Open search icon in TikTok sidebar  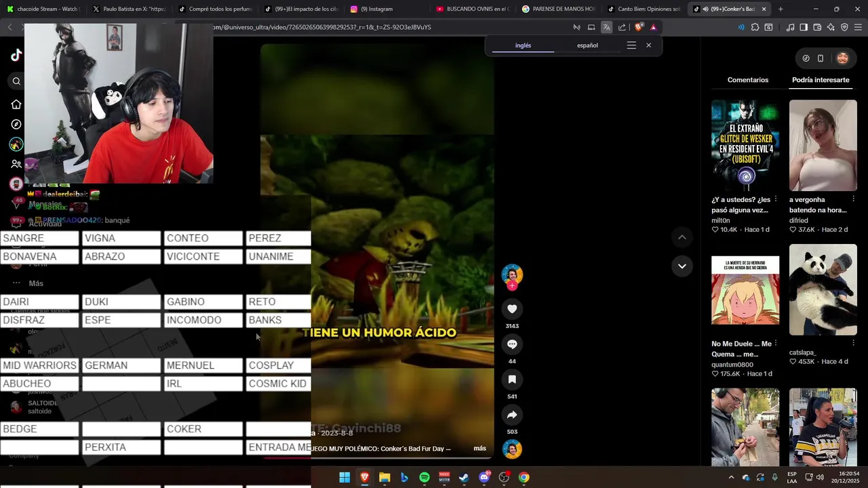coord(16,81)
